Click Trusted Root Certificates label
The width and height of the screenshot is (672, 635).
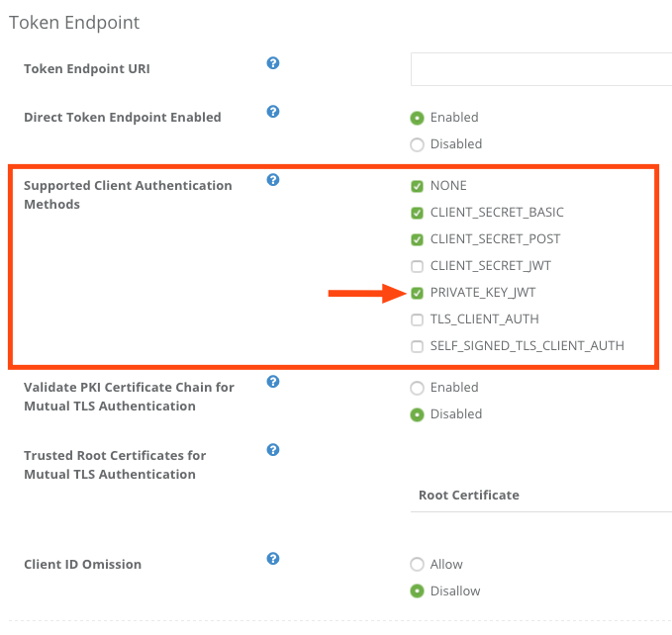(115, 465)
